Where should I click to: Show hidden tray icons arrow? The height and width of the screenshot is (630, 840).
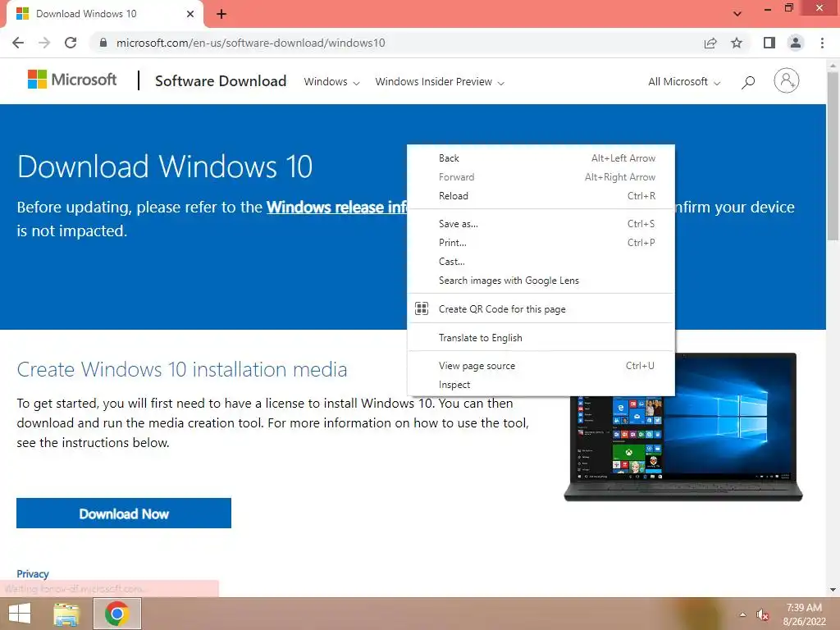point(742,614)
